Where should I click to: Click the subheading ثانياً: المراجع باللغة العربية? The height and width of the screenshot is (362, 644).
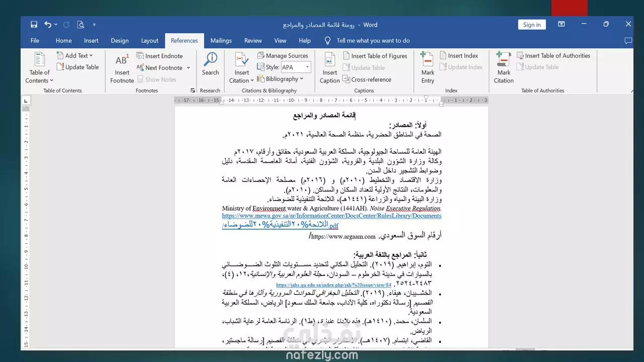click(x=389, y=255)
